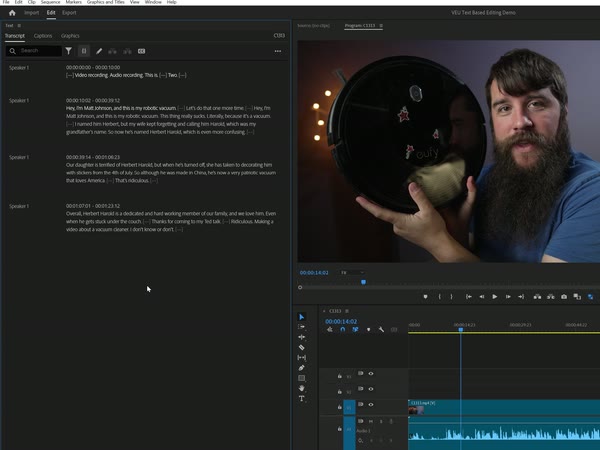Open timeline display settings wrench
Image resolution: width=600 pixels, height=450 pixels.
[x=381, y=329]
